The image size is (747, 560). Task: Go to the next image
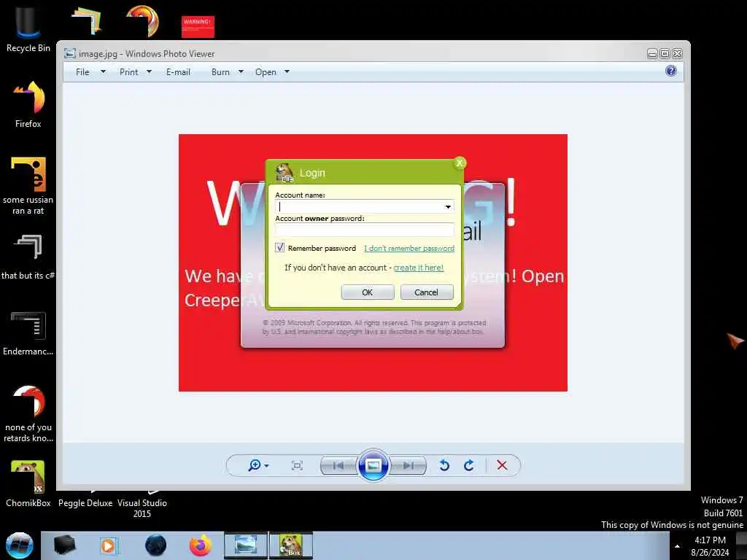click(x=408, y=465)
